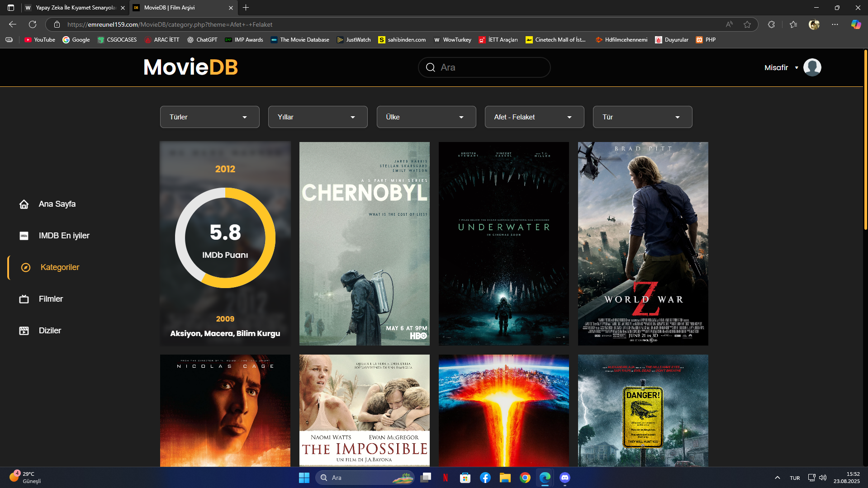Open the Chernobyl poster

pos(364,244)
